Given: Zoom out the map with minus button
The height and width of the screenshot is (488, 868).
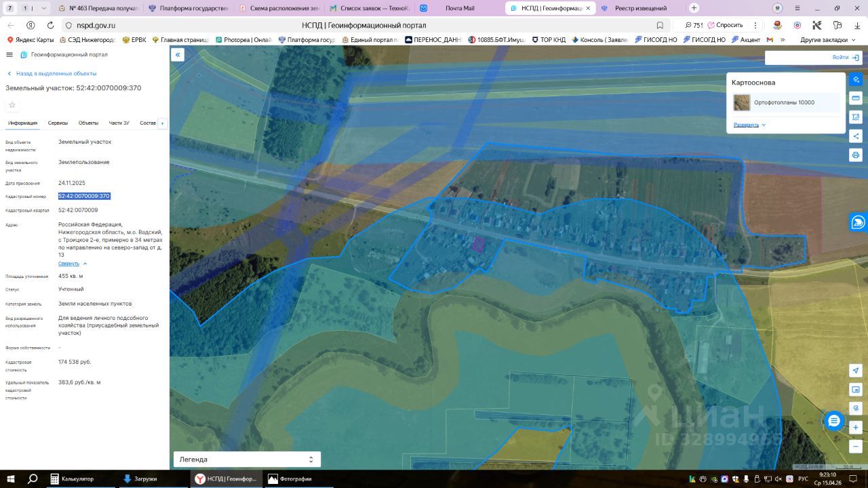Looking at the screenshot, I should pos(856,447).
